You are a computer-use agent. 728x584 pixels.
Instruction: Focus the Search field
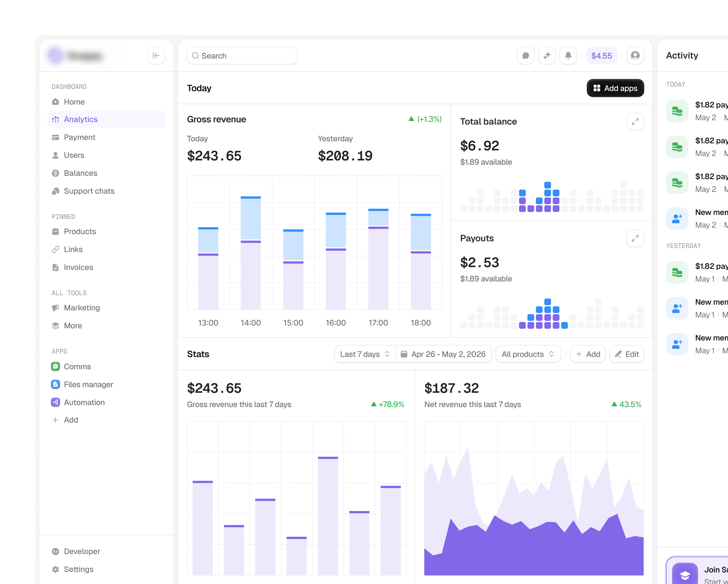[242, 56]
